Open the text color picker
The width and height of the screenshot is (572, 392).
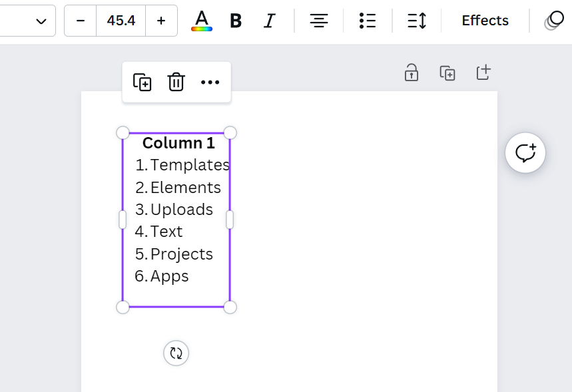pyautogui.click(x=201, y=21)
